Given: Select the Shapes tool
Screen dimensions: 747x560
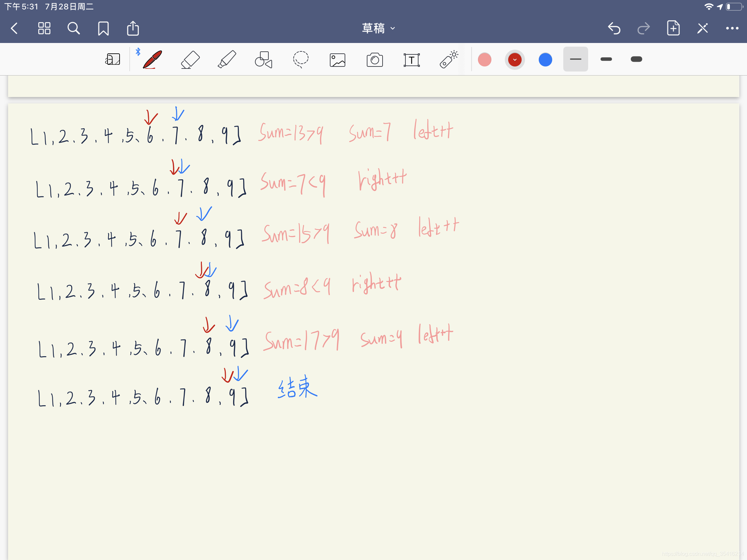Looking at the screenshot, I should [263, 60].
